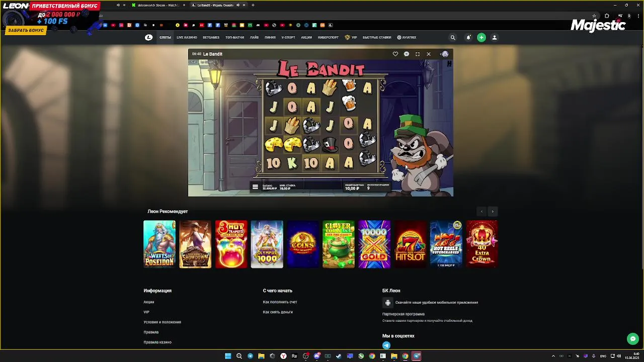Image resolution: width=644 pixels, height=362 pixels.
Task: Open the VIP menu item with shield
Action: [x=351, y=37]
